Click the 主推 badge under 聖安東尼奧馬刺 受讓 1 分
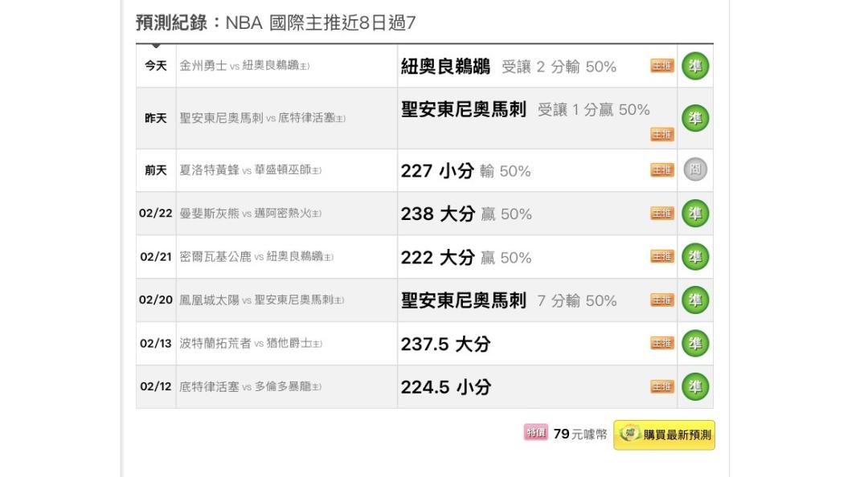868x477 pixels. point(662,135)
